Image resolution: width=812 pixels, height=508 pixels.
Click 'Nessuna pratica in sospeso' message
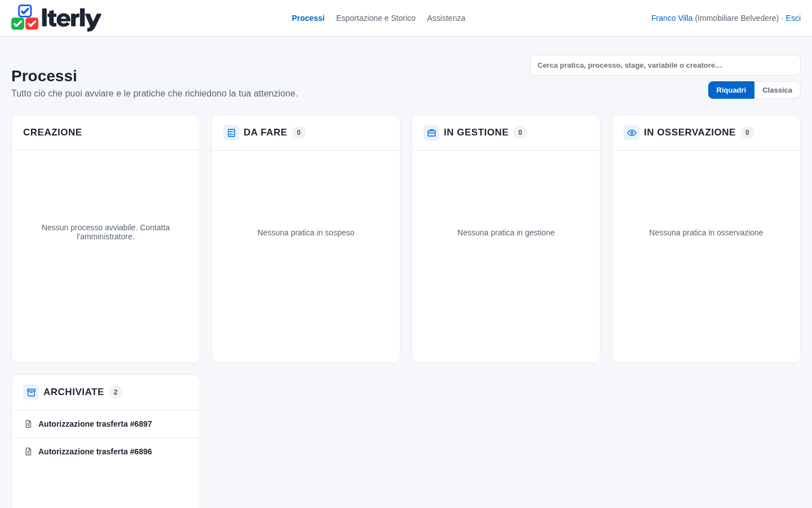click(x=306, y=233)
